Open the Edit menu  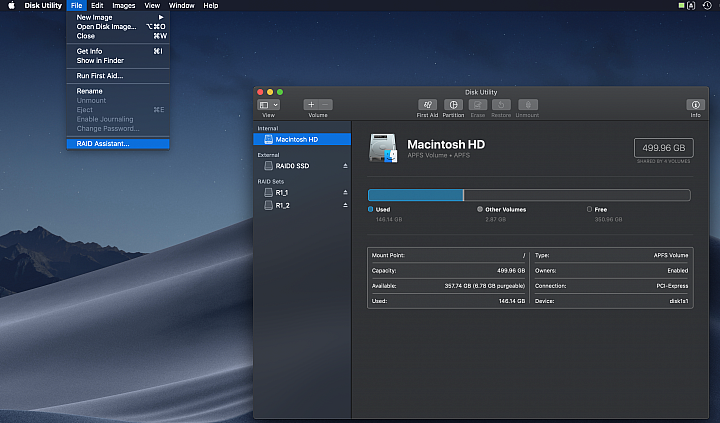pos(97,6)
